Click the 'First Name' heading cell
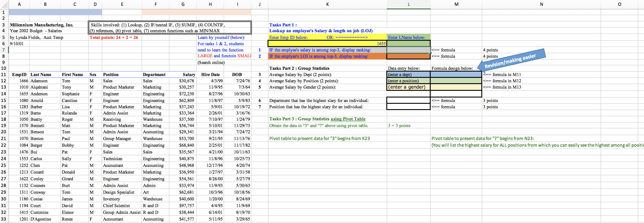 (x=74, y=74)
